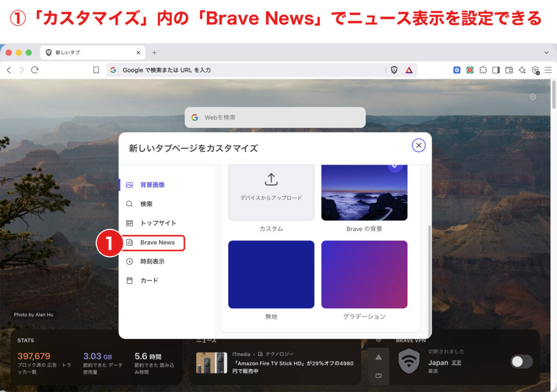Click the Google address bar field
The width and height of the screenshot is (557, 392).
click(x=246, y=70)
